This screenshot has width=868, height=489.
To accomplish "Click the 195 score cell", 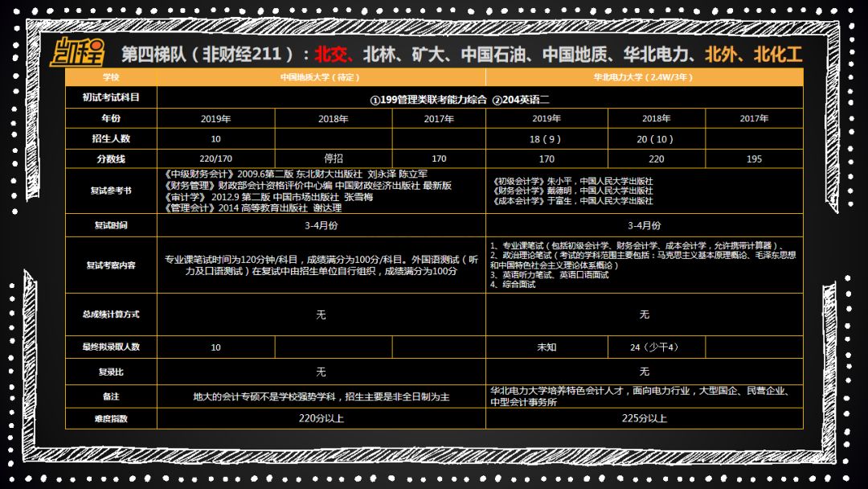I will coord(754,159).
